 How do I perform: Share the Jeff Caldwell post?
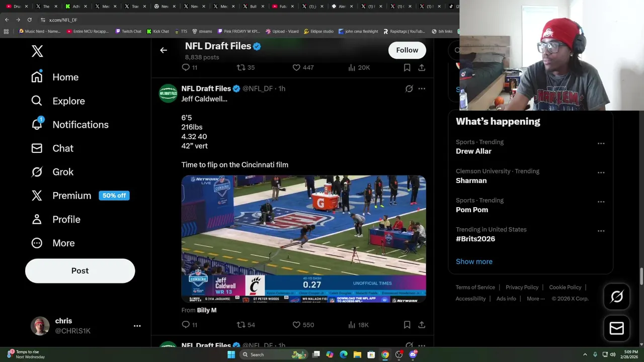tap(422, 325)
